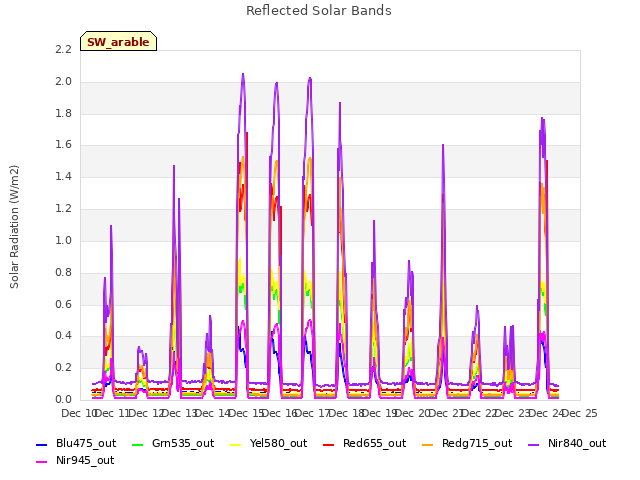Click the 1.8 y-axis tick label

click(x=63, y=113)
